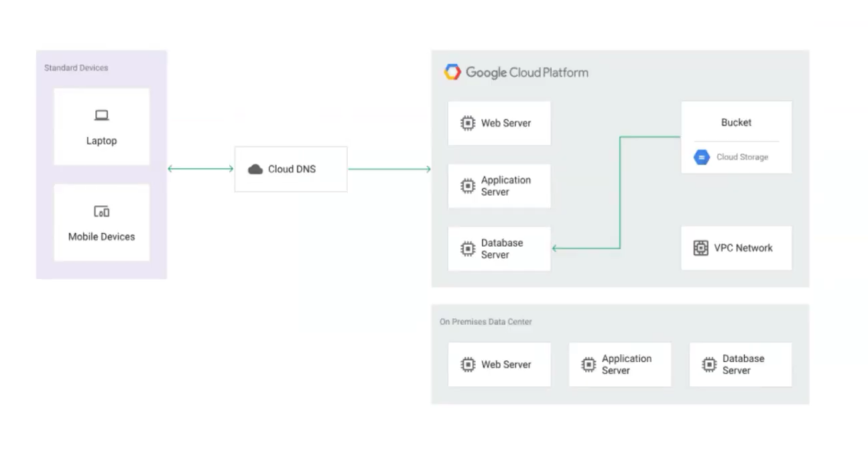Click the mobile devices icon
868x450 pixels.
pyautogui.click(x=101, y=212)
